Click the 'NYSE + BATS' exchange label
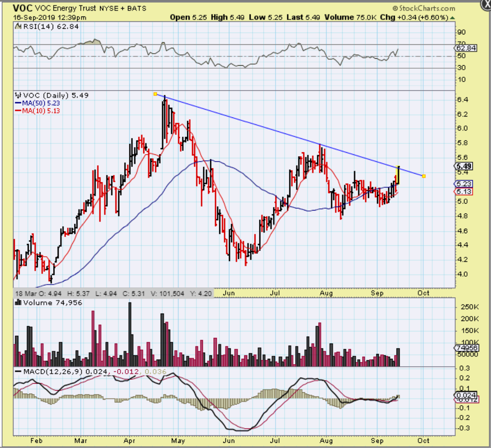Image resolution: width=491 pixels, height=448 pixels. [x=123, y=8]
